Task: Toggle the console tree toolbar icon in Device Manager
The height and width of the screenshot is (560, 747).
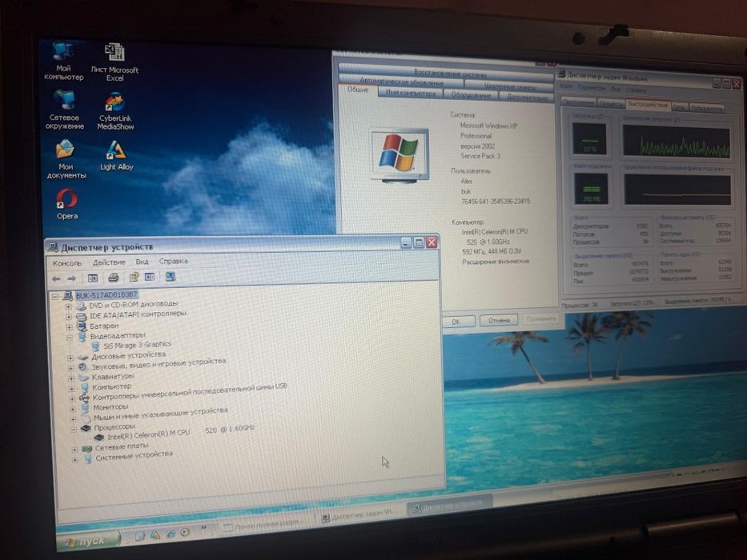Action: tap(92, 278)
